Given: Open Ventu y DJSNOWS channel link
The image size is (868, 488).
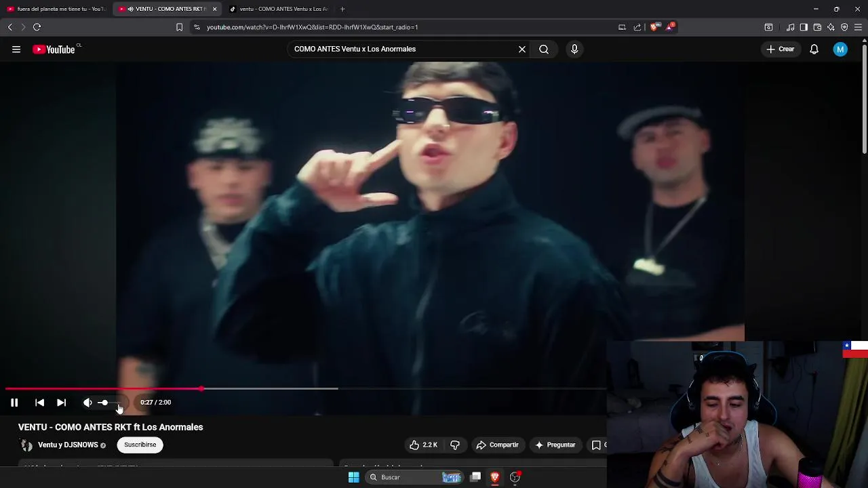Looking at the screenshot, I should pos(68,445).
